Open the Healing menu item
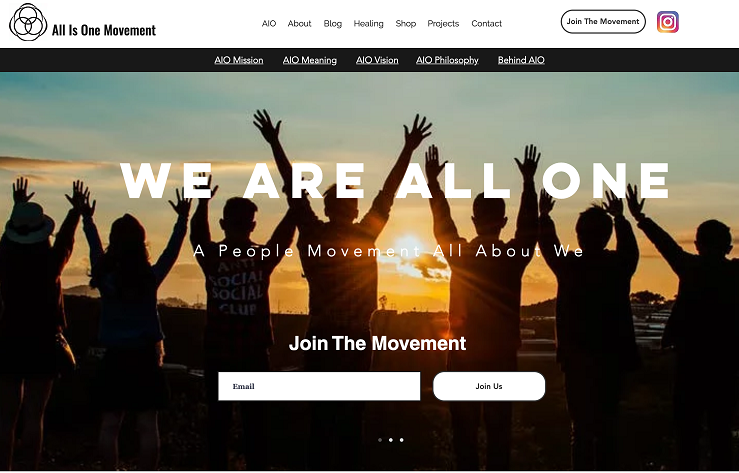This screenshot has width=739, height=473. click(369, 24)
